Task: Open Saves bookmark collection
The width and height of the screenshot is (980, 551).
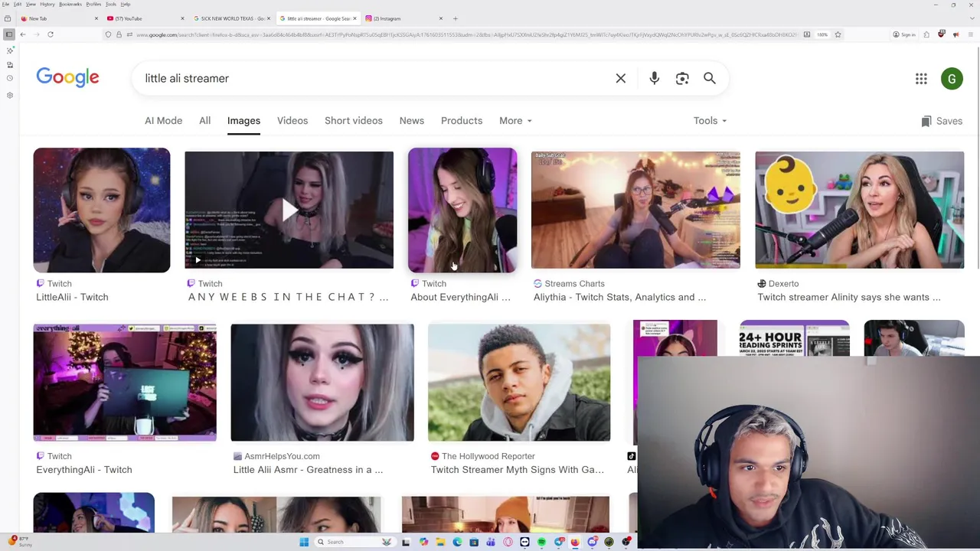Action: point(942,121)
